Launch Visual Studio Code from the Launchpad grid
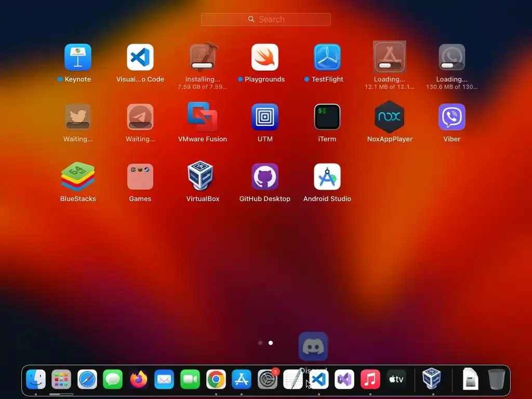Image resolution: width=532 pixels, height=399 pixels. (140, 57)
